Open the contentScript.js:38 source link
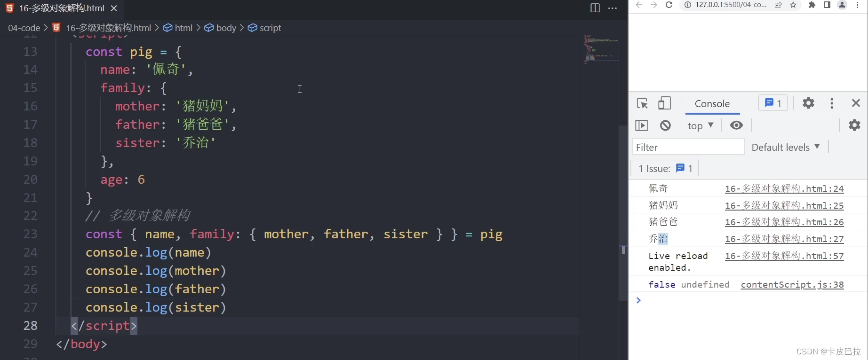 click(792, 284)
